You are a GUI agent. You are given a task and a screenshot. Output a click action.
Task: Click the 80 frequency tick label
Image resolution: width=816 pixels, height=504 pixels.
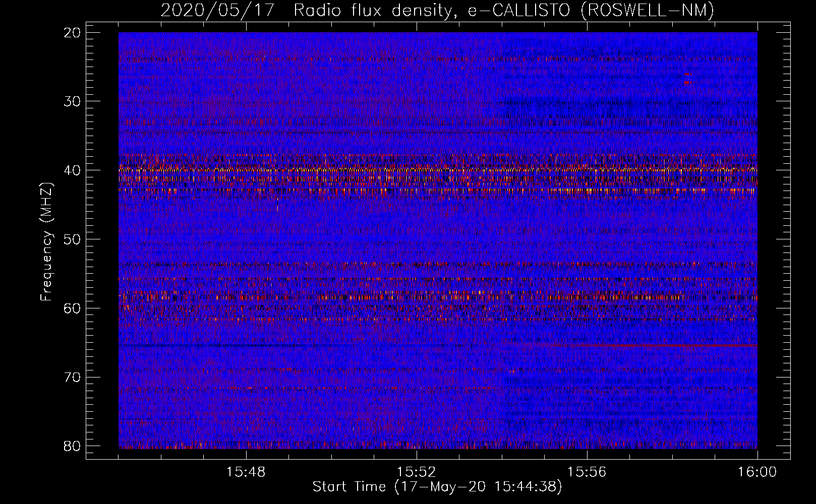72,446
